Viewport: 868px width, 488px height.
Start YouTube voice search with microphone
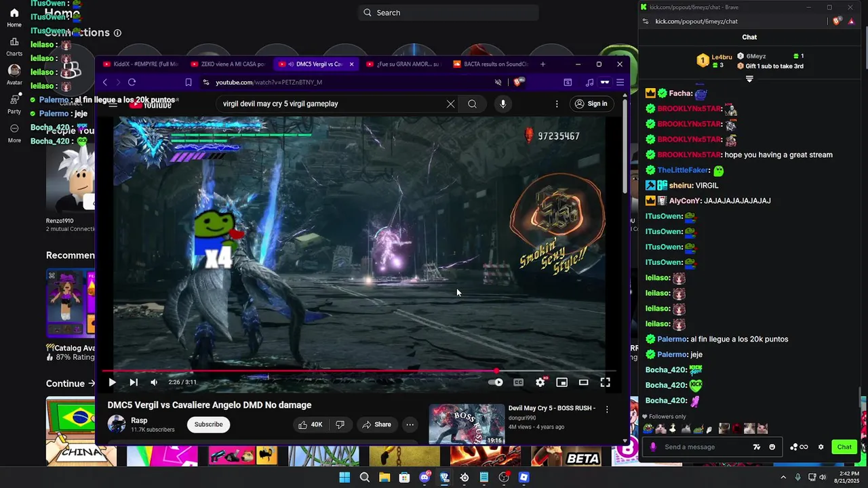pyautogui.click(x=502, y=104)
